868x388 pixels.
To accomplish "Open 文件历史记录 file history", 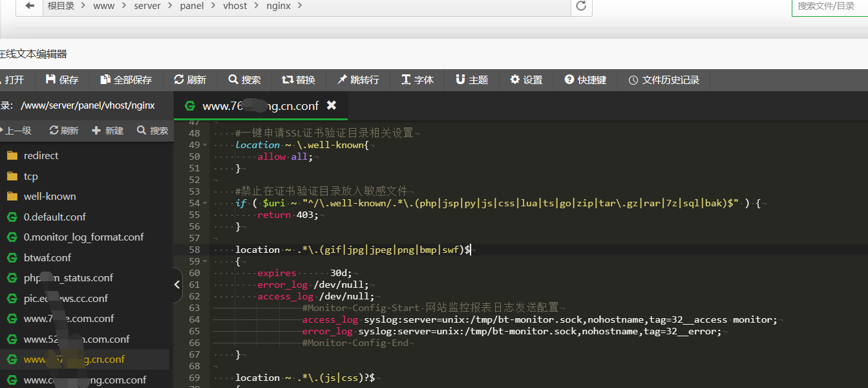I will (x=664, y=80).
